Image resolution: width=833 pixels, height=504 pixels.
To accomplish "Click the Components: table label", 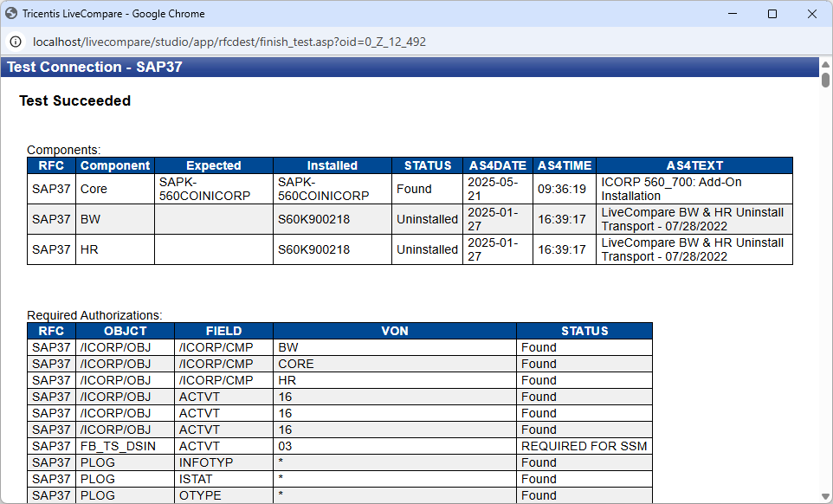I will [x=64, y=150].
